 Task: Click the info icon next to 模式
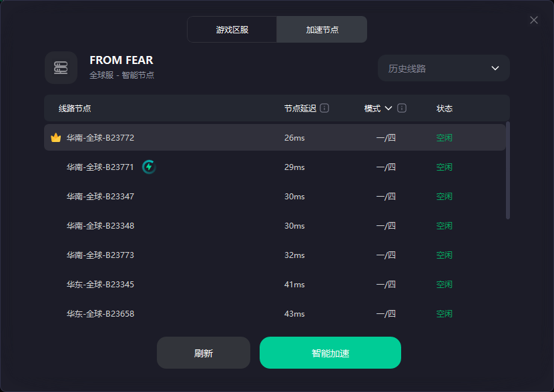(402, 108)
